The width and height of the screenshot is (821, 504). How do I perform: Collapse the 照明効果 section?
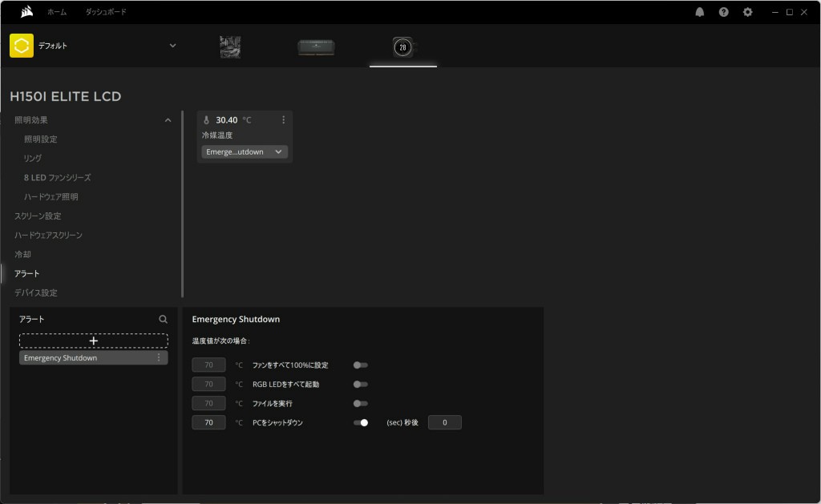[168, 120]
